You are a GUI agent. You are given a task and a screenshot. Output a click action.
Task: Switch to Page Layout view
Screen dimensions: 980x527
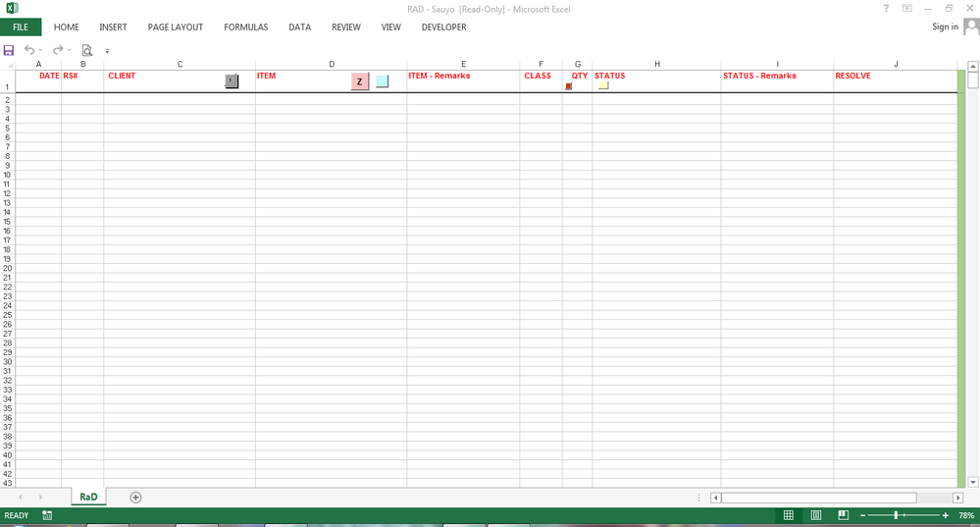(816, 515)
